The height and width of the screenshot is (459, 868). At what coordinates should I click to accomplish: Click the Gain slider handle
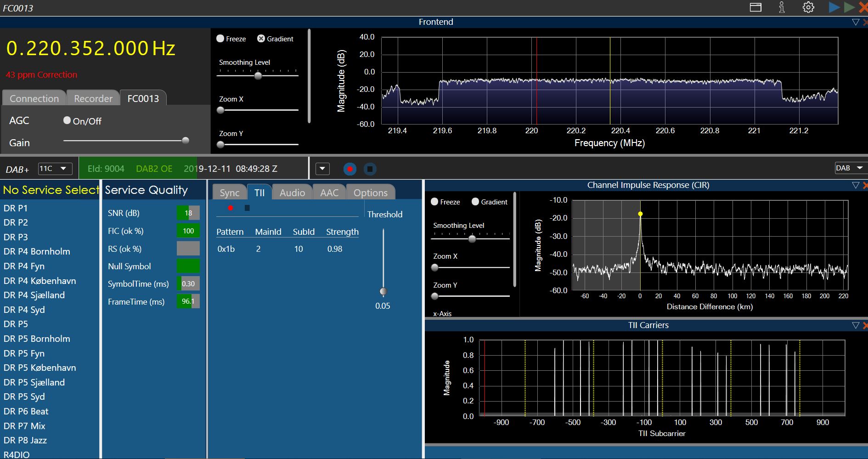tap(186, 141)
